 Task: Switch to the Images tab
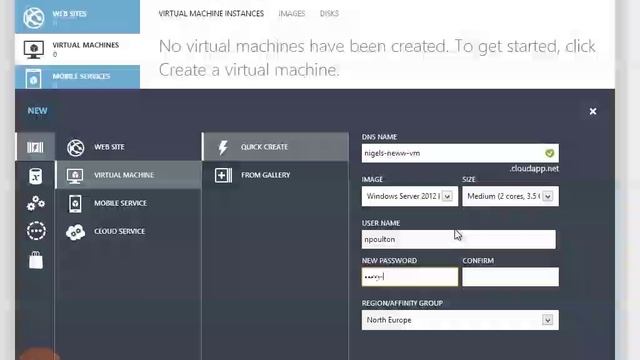[291, 13]
